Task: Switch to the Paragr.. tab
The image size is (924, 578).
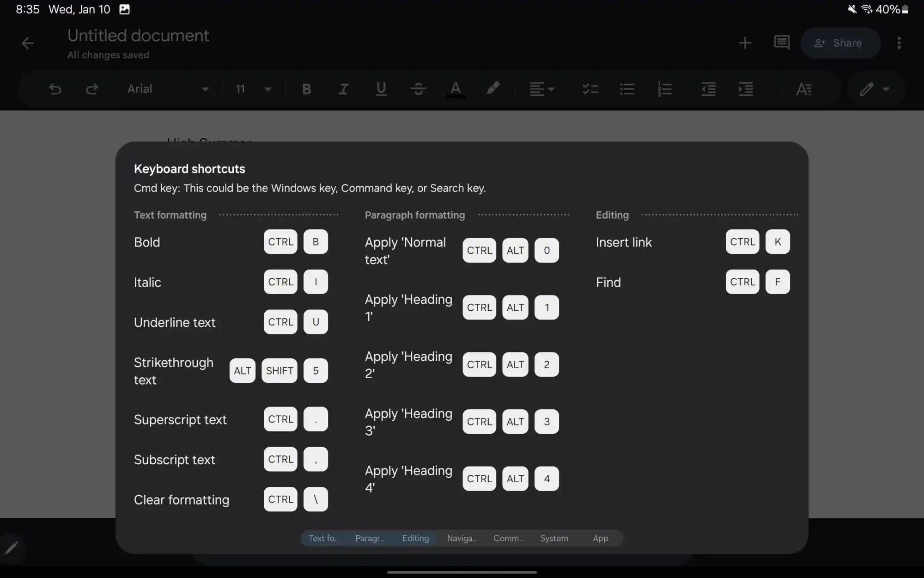Action: tap(370, 538)
